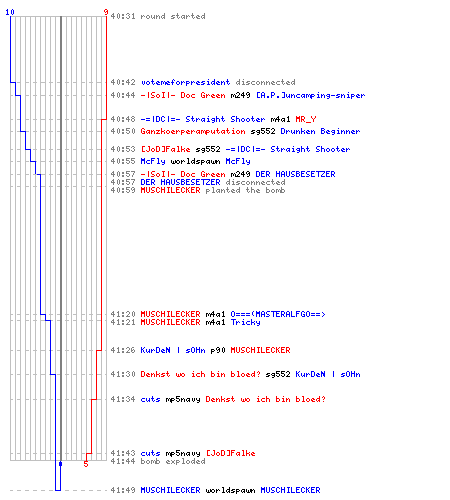Click the m249 weapon label at 40:44
This screenshot has height=500, width=450.
240,95
